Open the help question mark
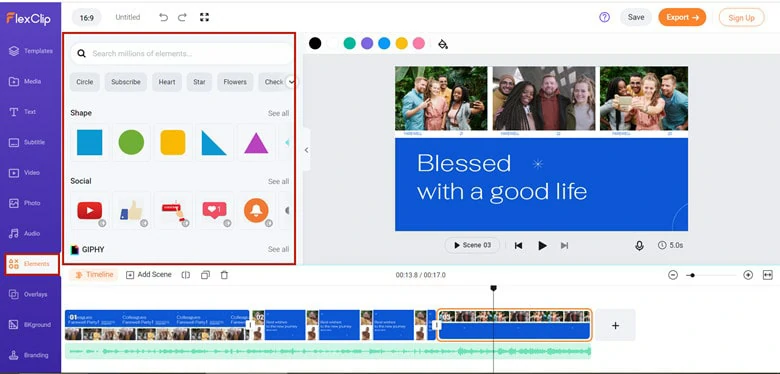This screenshot has height=374, width=780. (x=604, y=17)
